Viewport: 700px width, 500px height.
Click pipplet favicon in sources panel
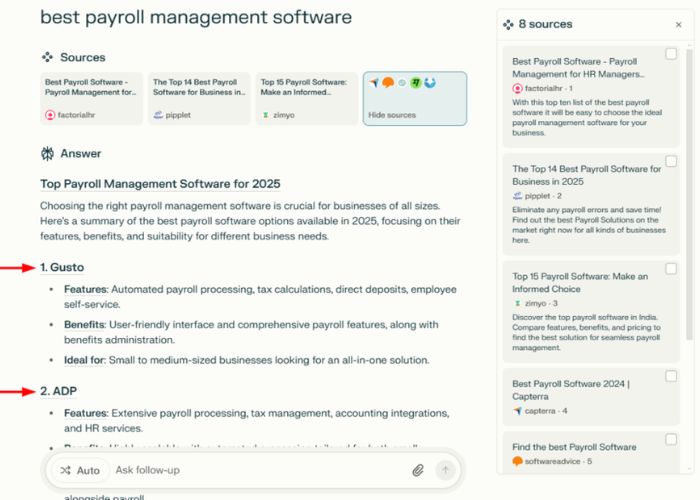(517, 196)
